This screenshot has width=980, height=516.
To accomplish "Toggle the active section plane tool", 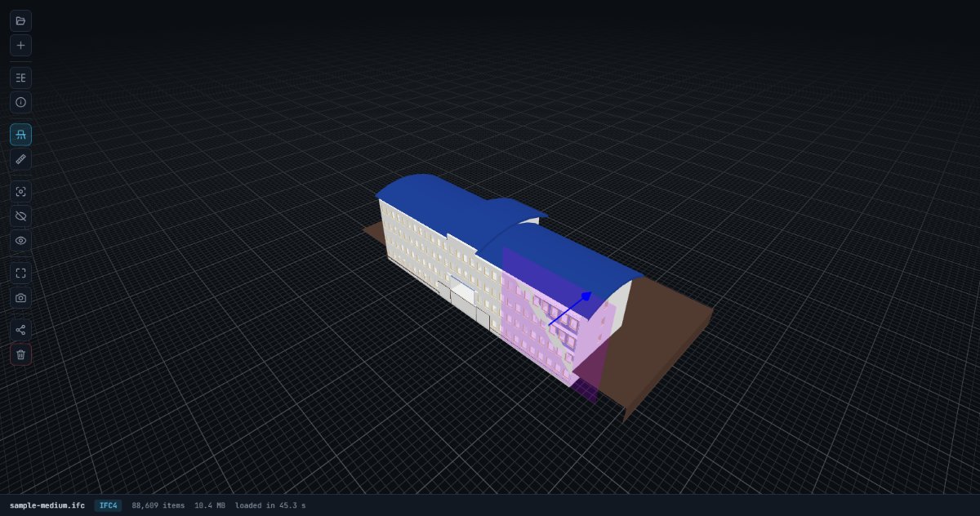I will tap(20, 135).
